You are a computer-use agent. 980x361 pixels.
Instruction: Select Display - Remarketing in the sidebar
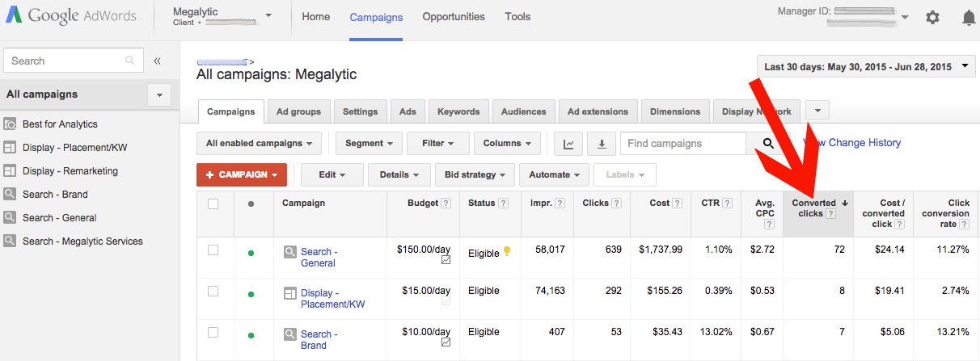tap(70, 171)
